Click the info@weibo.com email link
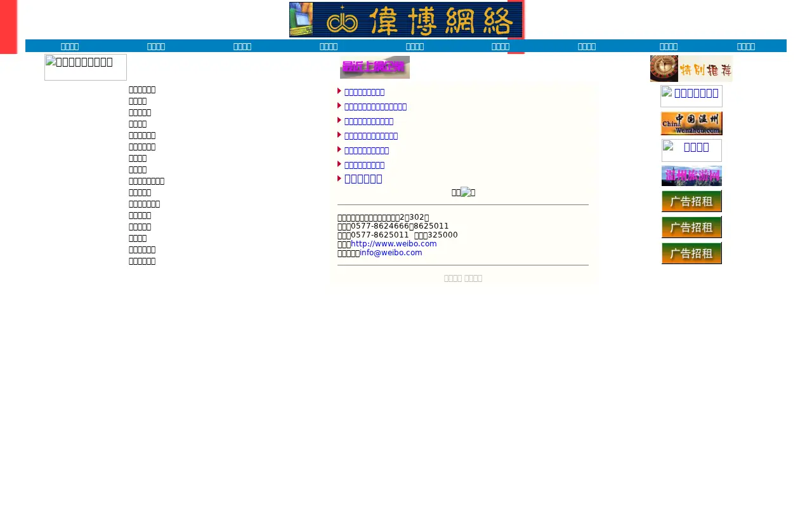 pyautogui.click(x=391, y=253)
